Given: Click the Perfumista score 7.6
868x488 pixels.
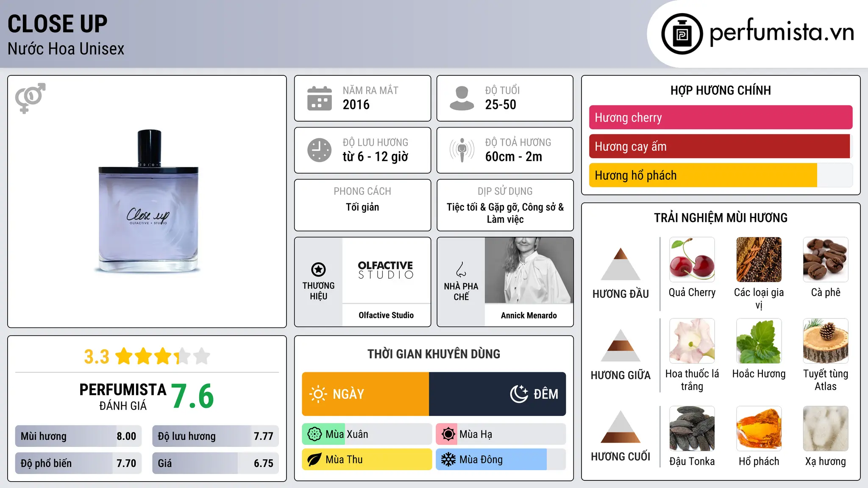Looking at the screenshot, I should pos(193,396).
